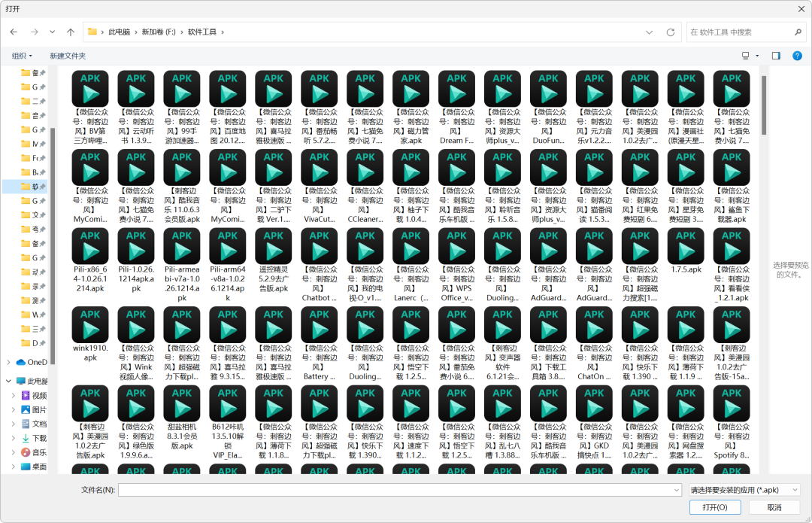The image size is (812, 523).
Task: Open the filename history dropdown arrow
Action: pyautogui.click(x=677, y=490)
